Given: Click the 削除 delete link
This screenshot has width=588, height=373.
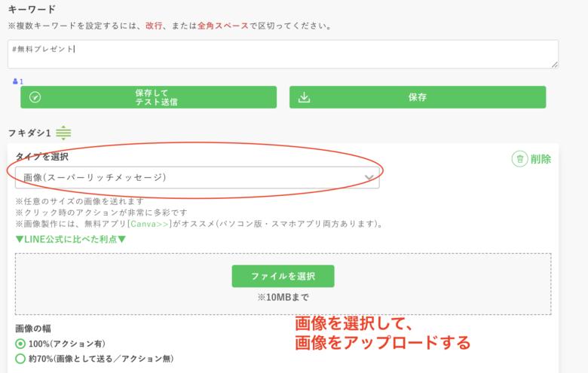Looking at the screenshot, I should pos(541,159).
